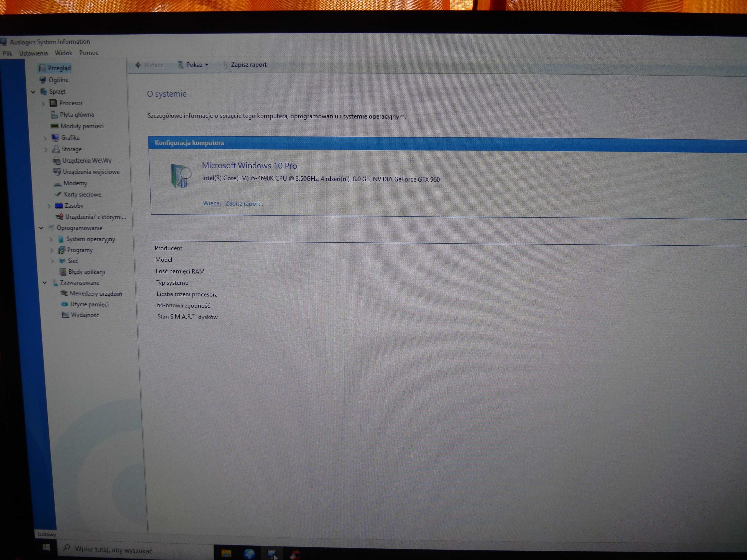Open the Sieć network icon
The image size is (747, 560).
[x=62, y=261]
